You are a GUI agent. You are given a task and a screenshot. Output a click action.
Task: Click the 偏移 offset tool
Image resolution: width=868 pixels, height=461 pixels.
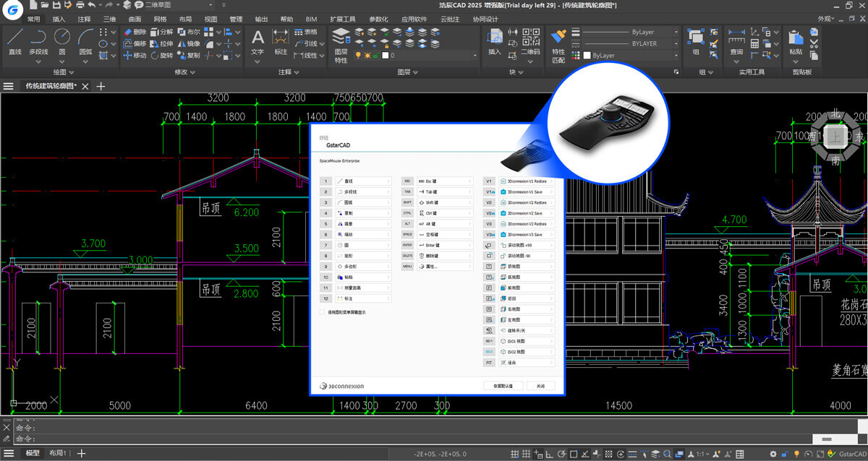click(135, 43)
